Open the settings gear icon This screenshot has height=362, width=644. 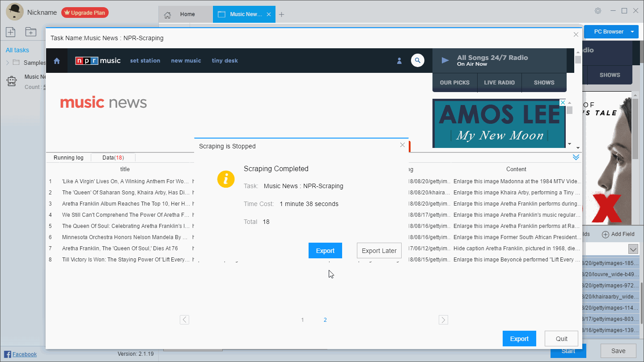click(598, 11)
